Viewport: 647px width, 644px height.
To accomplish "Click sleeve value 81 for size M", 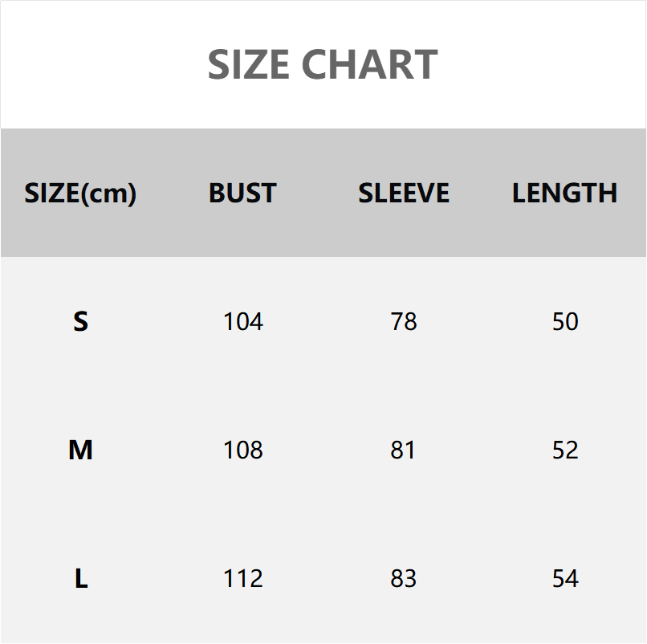I will (403, 450).
